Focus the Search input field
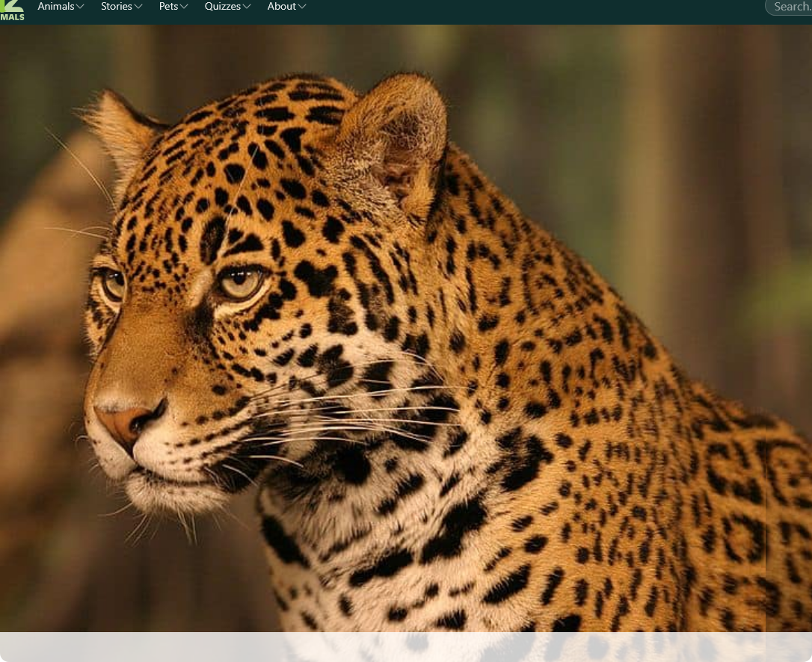 tap(790, 7)
